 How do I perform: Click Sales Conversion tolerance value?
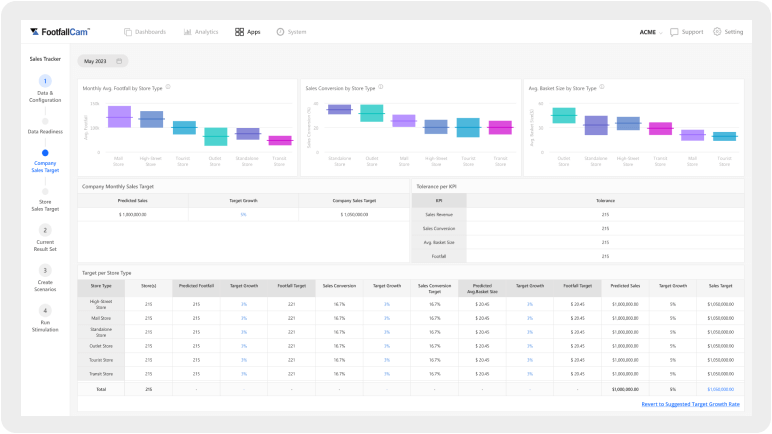coord(605,229)
